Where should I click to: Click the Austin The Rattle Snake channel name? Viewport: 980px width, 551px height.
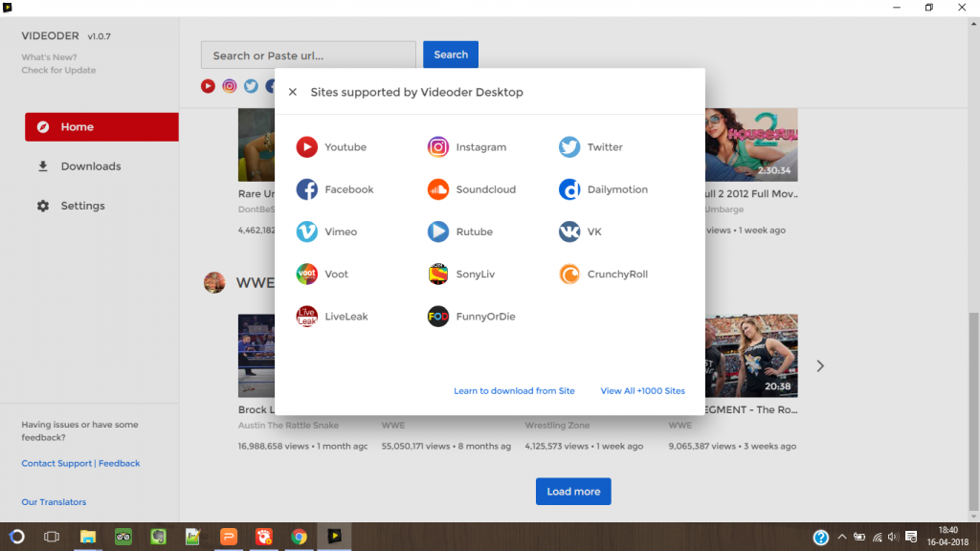pyautogui.click(x=288, y=426)
